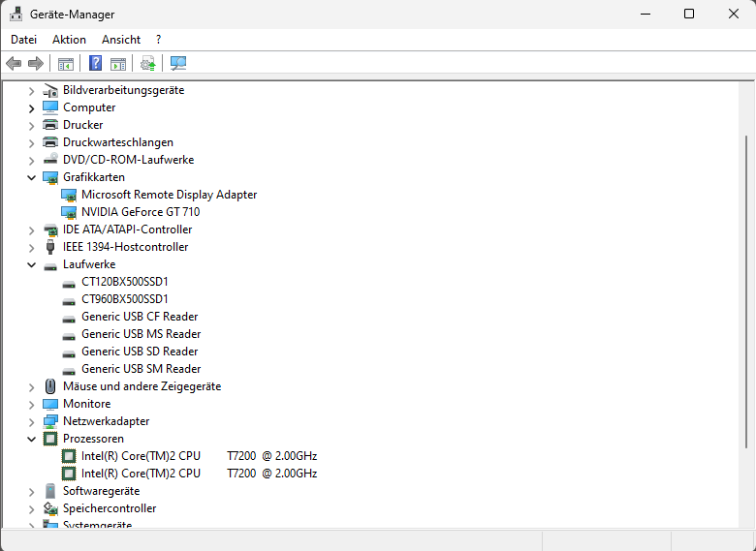Select the CT960BX500SSD1 drive entry
The width and height of the screenshot is (756, 551).
point(125,299)
